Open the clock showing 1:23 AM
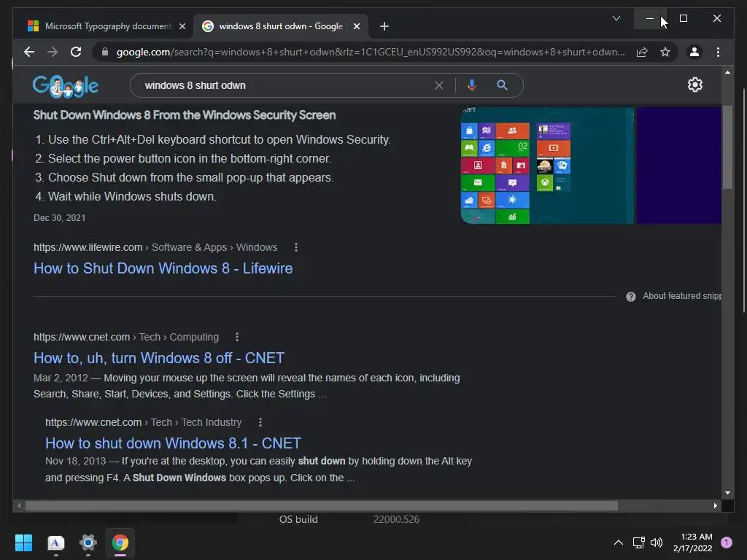This screenshot has height=560, width=747. pos(693,542)
